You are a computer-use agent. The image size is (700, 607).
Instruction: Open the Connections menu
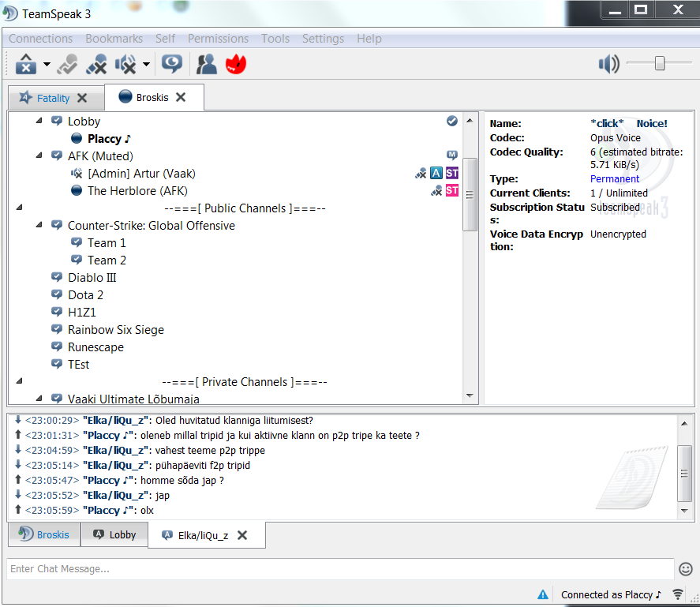click(40, 39)
